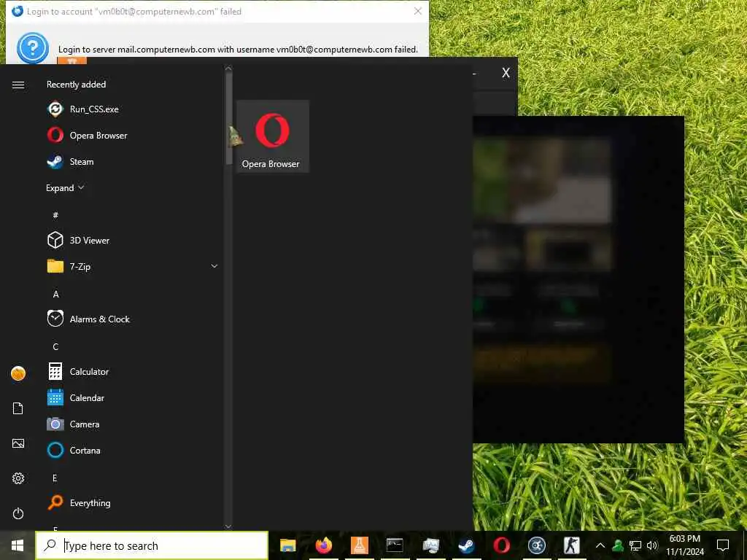Open the network tray icon

click(635, 545)
